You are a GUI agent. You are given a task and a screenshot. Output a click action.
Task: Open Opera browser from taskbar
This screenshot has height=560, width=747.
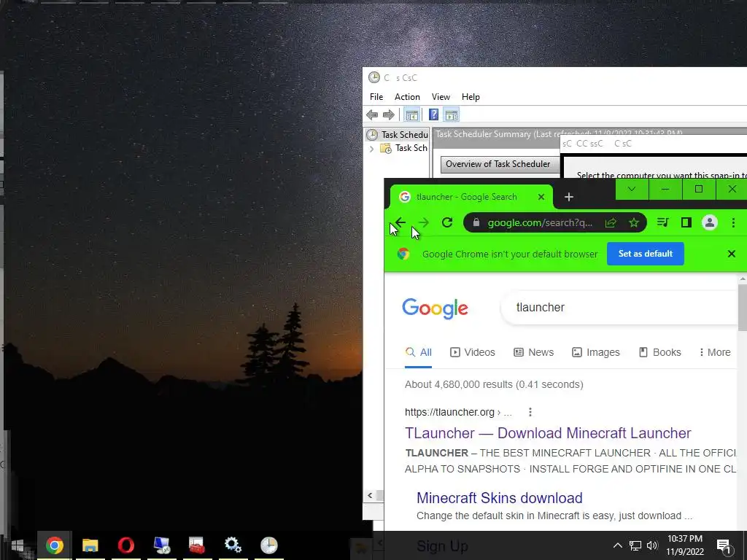pos(125,545)
